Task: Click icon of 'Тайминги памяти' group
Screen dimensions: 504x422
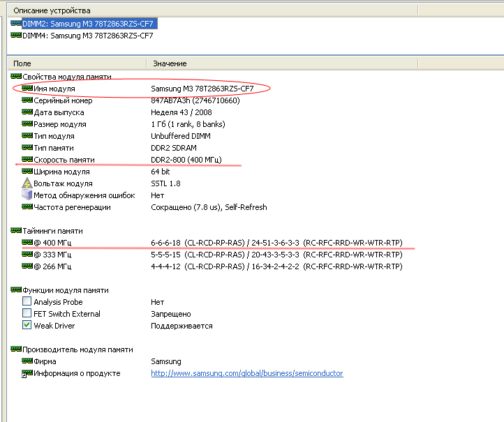Action: coord(16,230)
